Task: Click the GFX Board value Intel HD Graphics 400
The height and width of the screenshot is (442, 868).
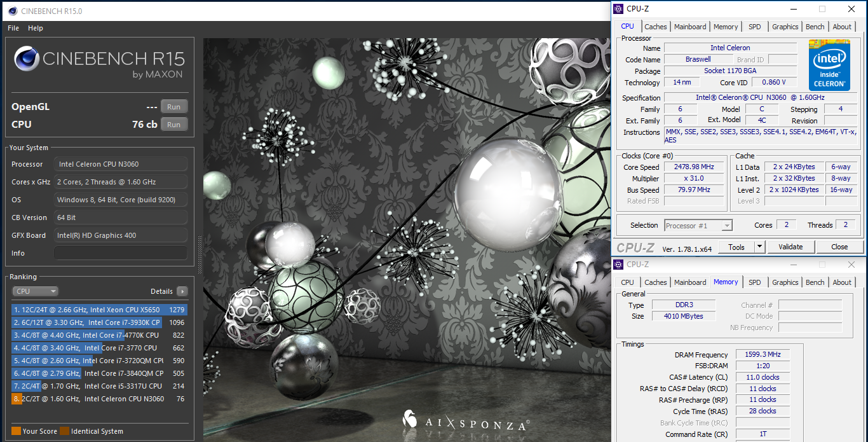Action: [x=121, y=235]
